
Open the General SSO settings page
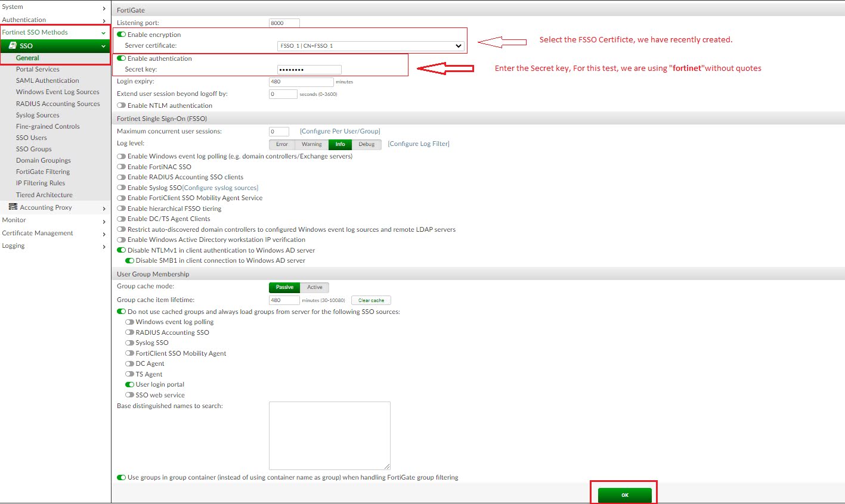point(27,58)
